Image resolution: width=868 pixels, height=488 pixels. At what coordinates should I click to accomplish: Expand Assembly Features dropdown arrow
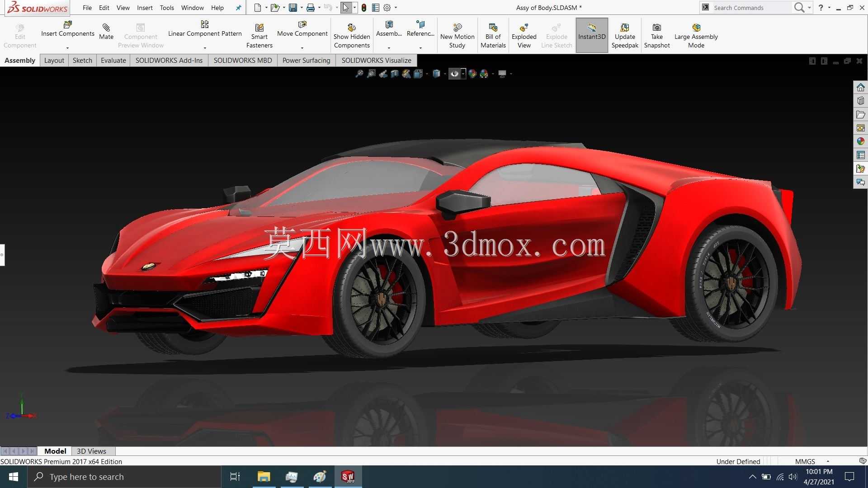coord(389,48)
